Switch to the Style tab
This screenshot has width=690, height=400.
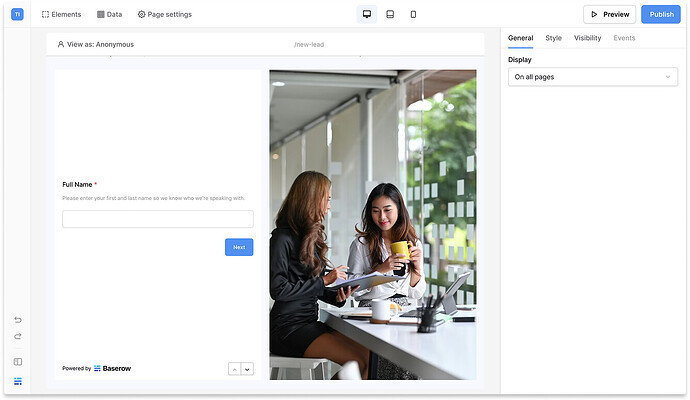(x=553, y=38)
